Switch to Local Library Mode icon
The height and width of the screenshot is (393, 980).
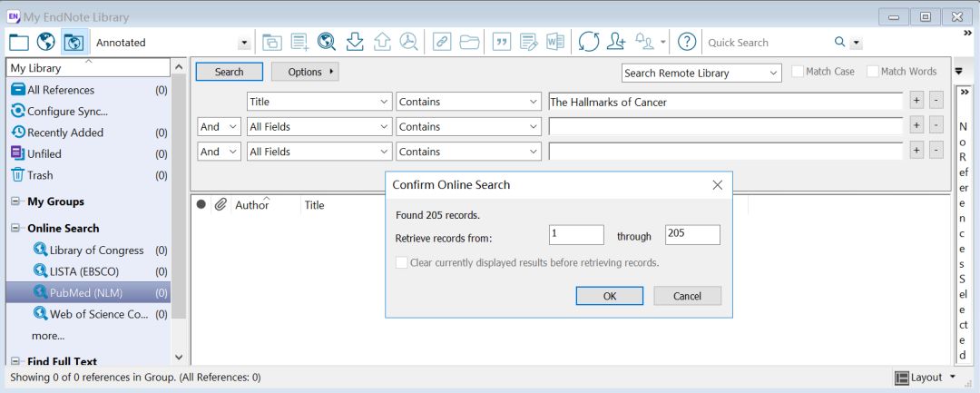coord(19,43)
